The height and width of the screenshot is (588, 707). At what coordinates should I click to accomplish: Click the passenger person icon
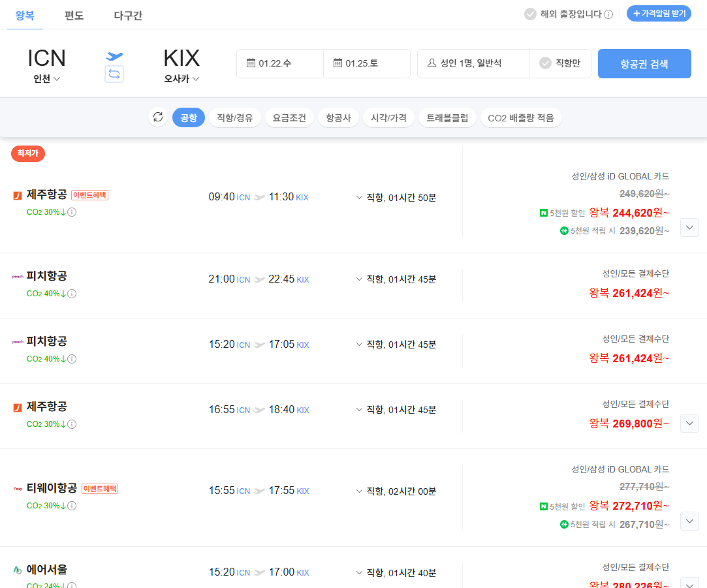pyautogui.click(x=432, y=63)
